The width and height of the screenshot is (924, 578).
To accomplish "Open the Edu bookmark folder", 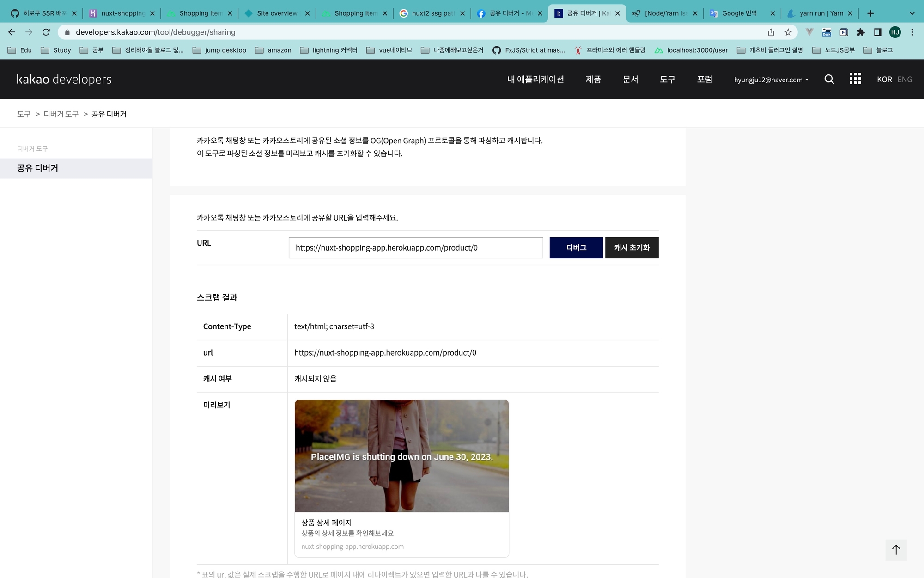I will [x=20, y=50].
